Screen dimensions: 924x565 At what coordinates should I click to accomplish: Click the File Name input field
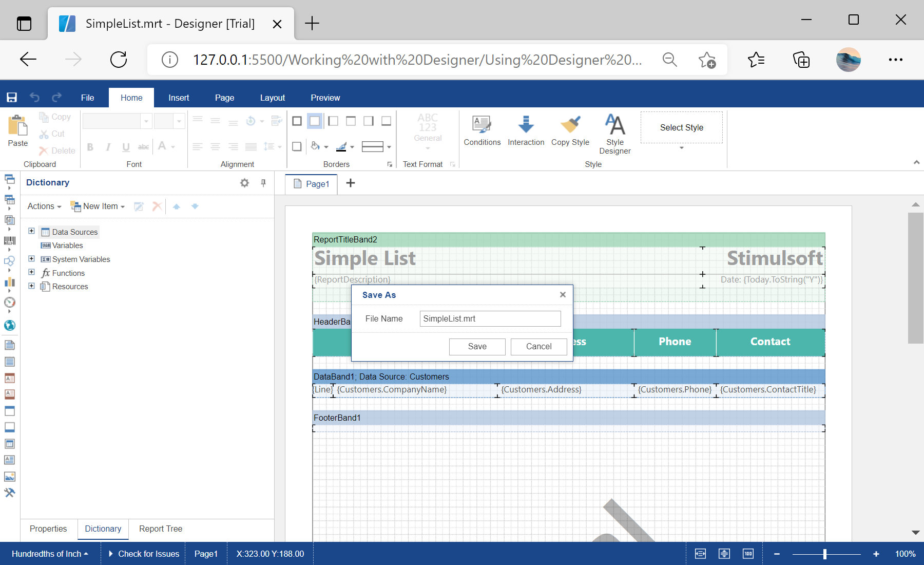490,318
